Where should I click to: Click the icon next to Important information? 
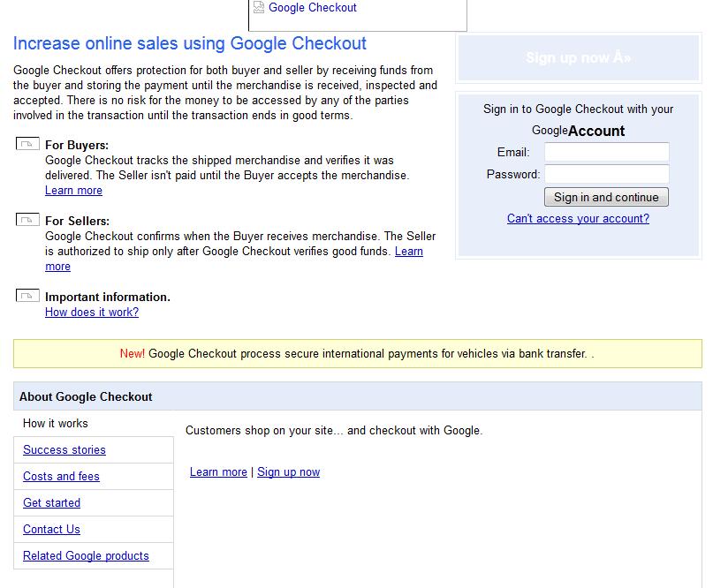click(27, 297)
